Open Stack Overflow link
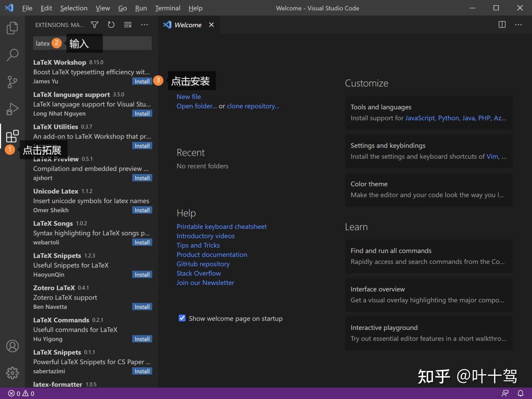532x399 pixels. tap(199, 273)
